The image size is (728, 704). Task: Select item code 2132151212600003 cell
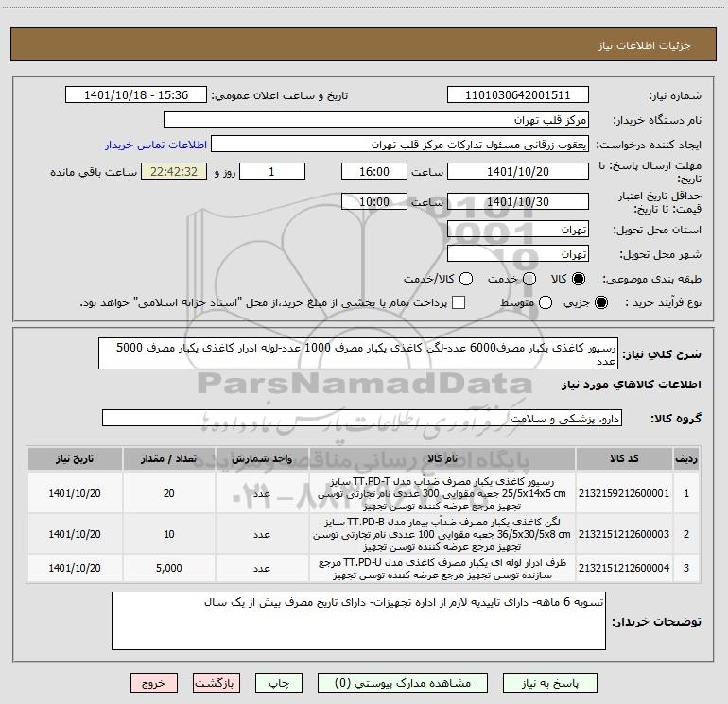[624, 534]
